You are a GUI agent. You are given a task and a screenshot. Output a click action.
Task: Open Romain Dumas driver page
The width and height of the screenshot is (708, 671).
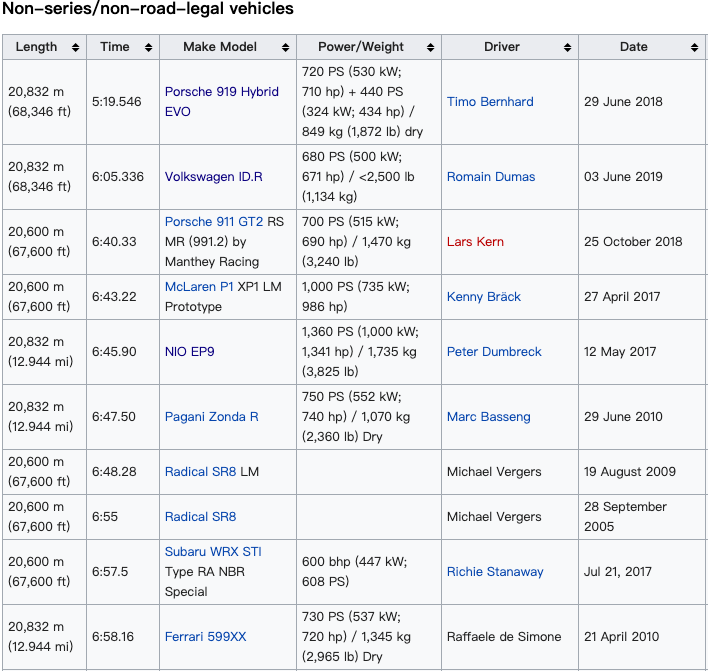(491, 177)
